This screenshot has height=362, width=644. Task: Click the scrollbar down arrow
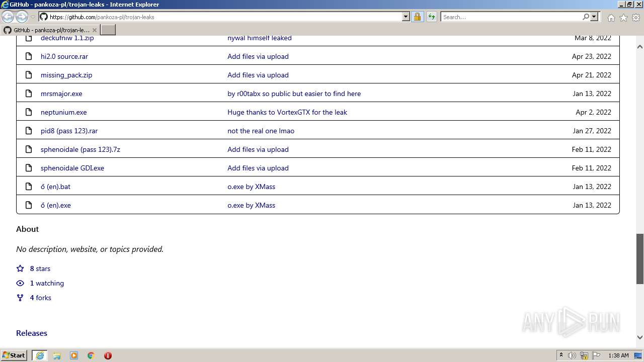[x=640, y=337]
